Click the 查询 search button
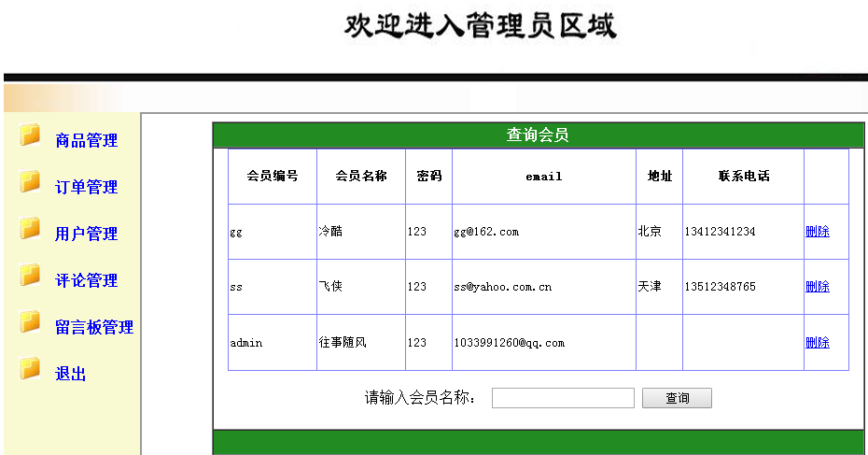This screenshot has width=868, height=455. 677,398
